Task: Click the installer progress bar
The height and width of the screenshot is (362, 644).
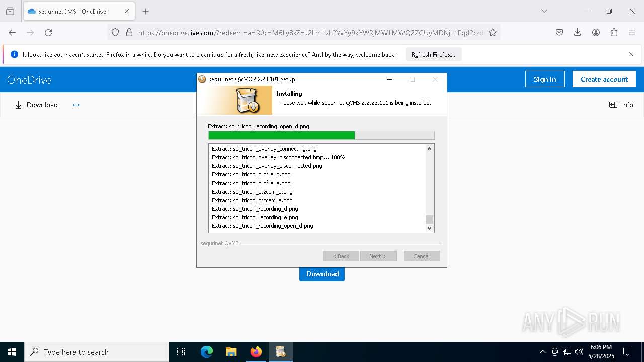Action: 321,135
